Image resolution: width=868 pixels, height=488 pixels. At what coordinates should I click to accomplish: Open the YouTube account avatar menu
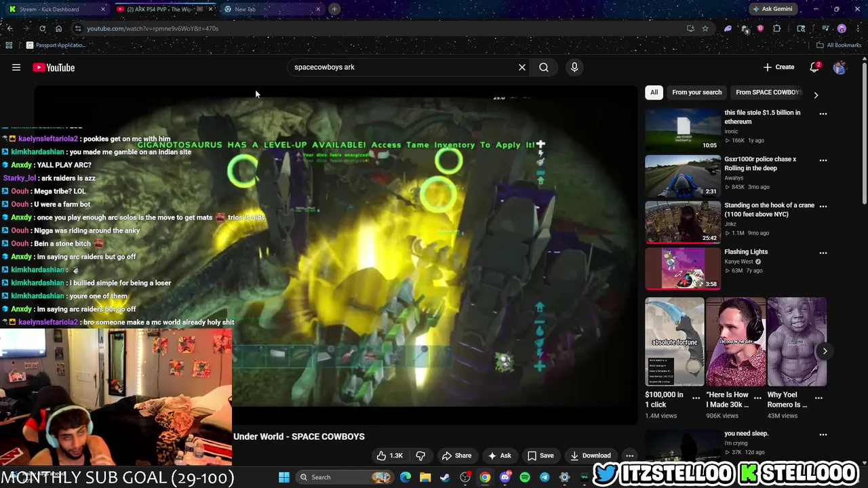tap(840, 67)
